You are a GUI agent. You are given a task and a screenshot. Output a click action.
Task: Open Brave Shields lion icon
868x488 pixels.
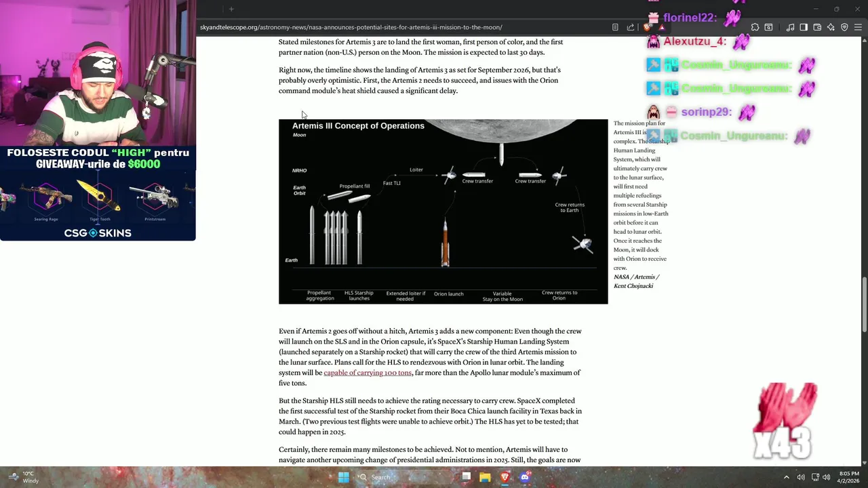click(648, 27)
